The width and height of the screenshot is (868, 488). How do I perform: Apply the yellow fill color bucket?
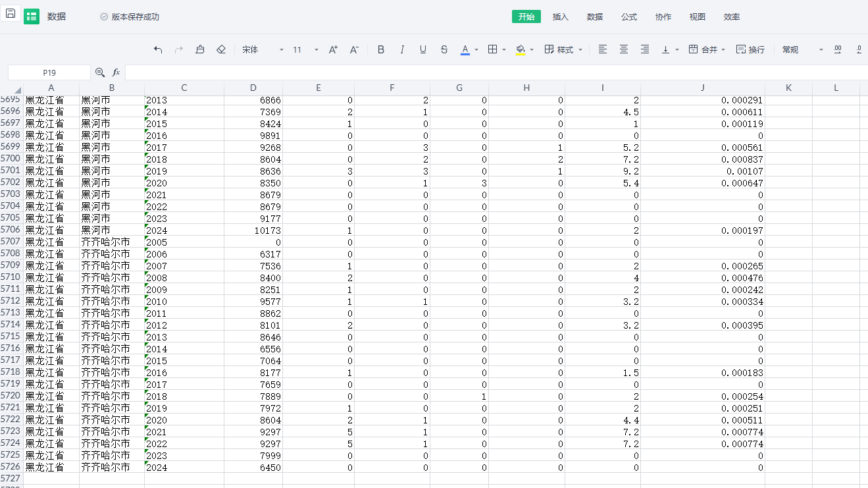click(520, 49)
